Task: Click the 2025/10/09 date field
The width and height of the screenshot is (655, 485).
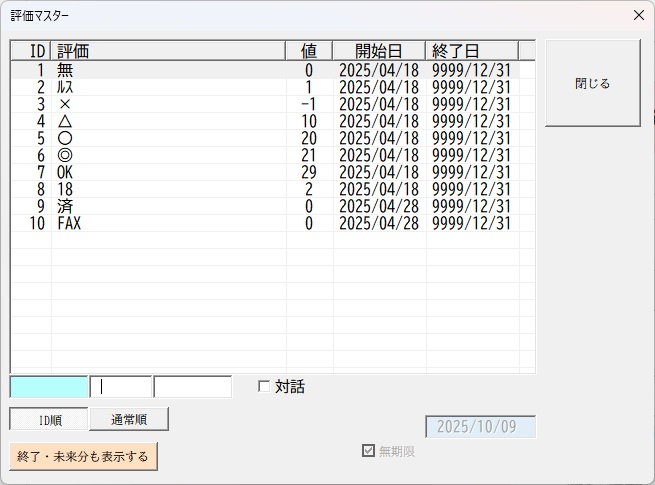Action: pyautogui.click(x=480, y=427)
